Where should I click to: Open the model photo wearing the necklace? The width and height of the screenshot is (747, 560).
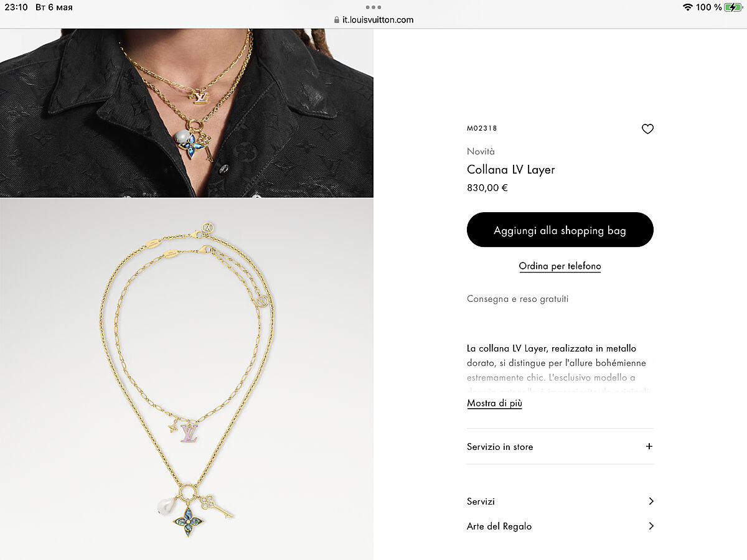(x=187, y=113)
